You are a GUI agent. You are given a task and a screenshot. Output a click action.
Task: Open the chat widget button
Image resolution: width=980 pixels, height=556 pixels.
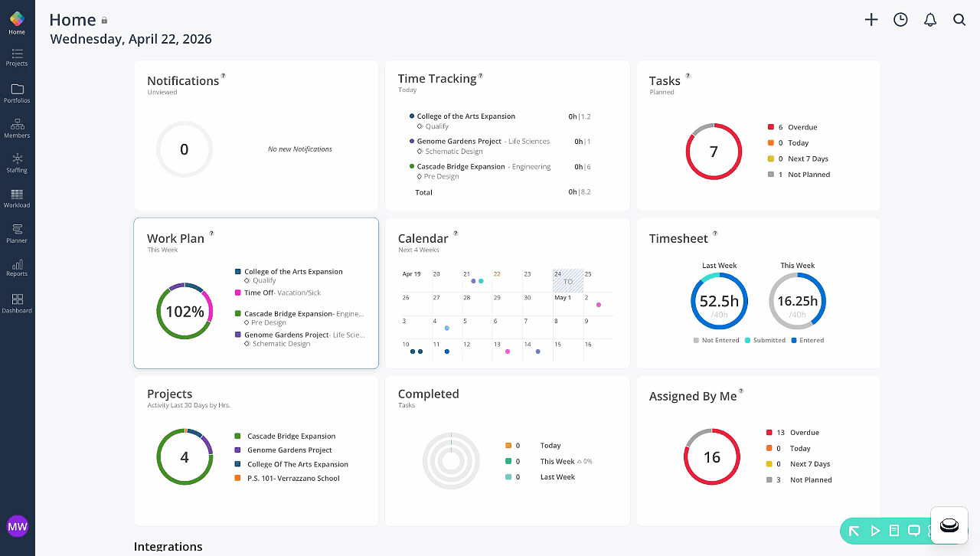tap(949, 525)
